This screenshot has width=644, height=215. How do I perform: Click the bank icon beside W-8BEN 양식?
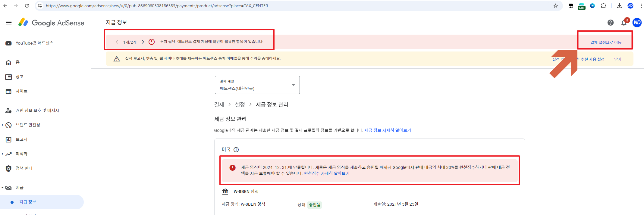[x=225, y=192]
